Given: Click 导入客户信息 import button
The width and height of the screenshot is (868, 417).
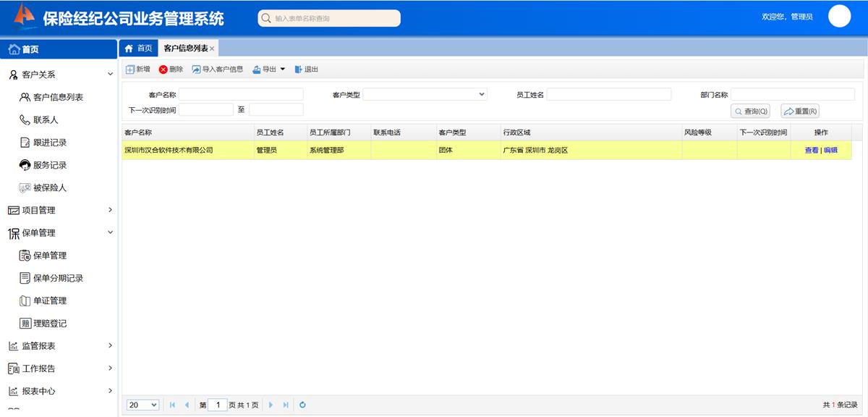Looking at the screenshot, I should tap(218, 69).
